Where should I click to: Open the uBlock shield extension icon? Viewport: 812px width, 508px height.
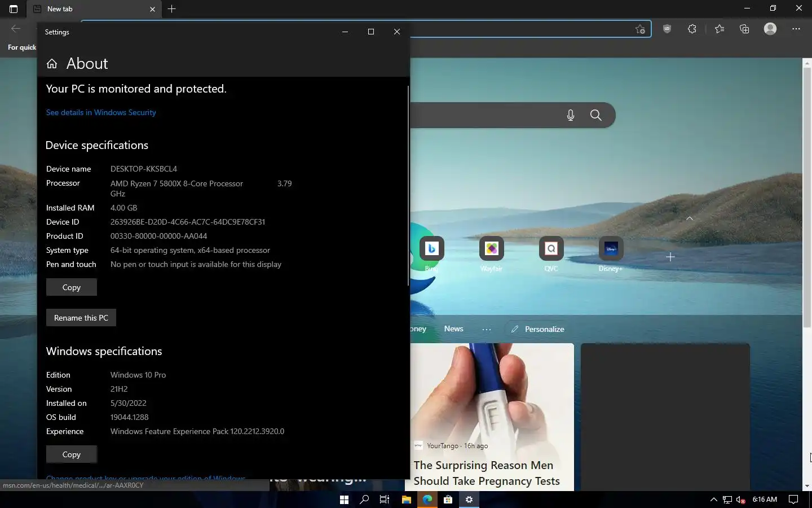pos(667,29)
